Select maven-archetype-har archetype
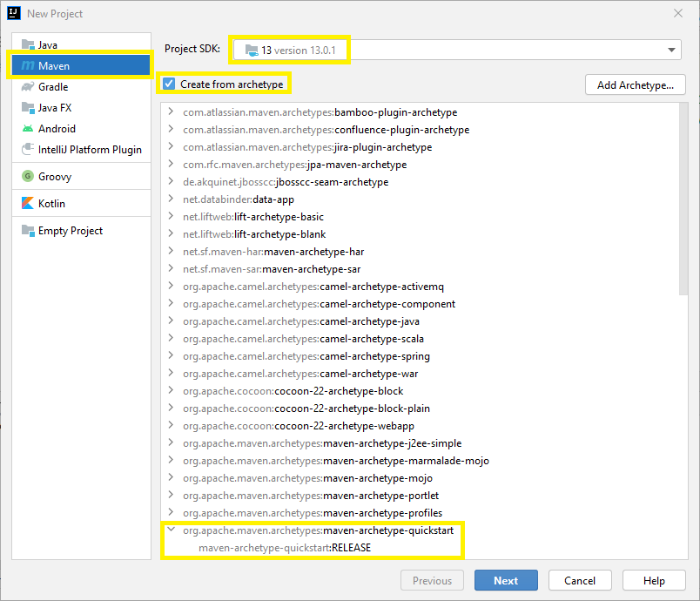 273,252
